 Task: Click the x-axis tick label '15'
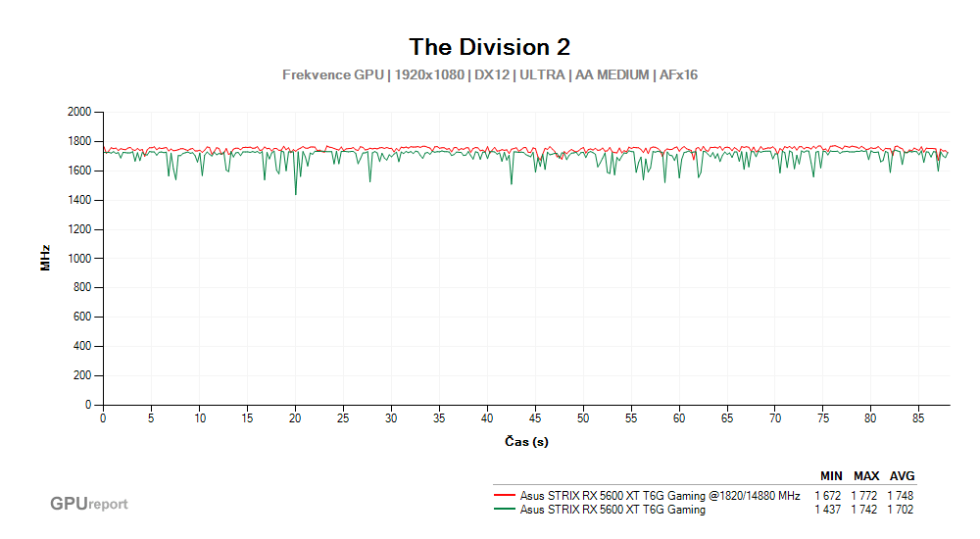click(x=248, y=418)
